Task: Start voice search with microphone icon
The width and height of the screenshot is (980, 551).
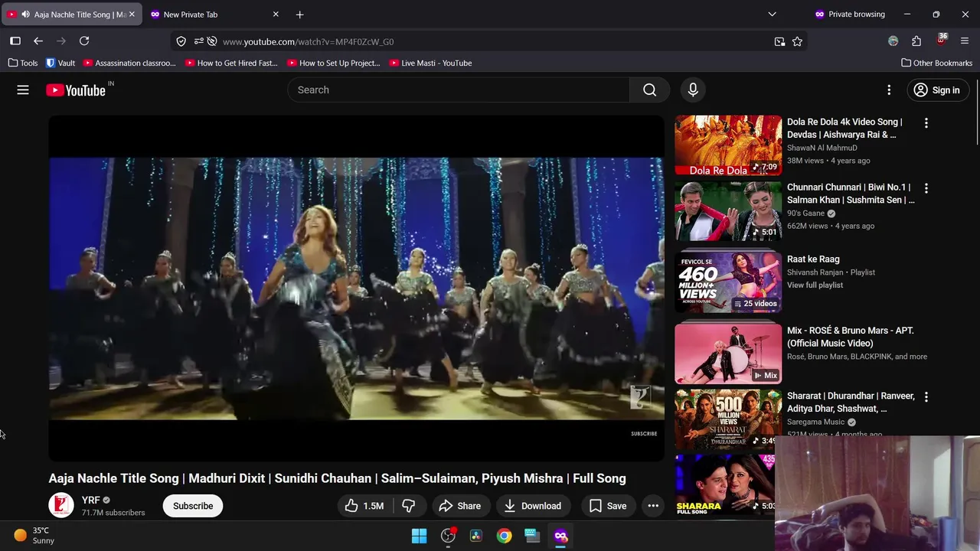Action: [x=693, y=90]
